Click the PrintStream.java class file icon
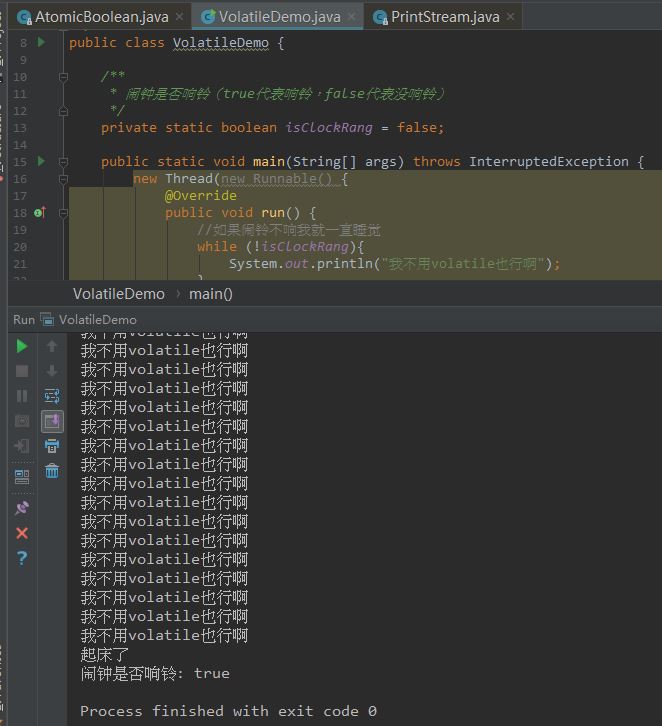 (380, 18)
